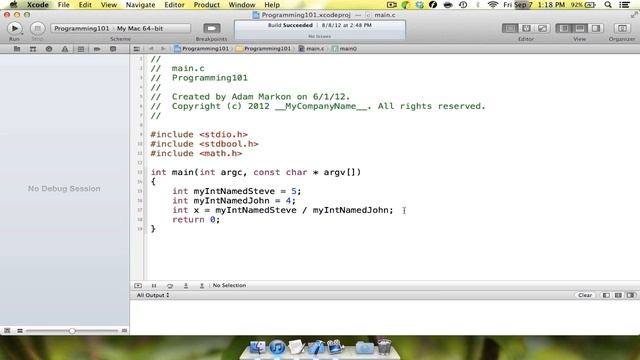Screen dimensions: 640x360
Task: Open the Editor menu
Action: pos(174,5)
